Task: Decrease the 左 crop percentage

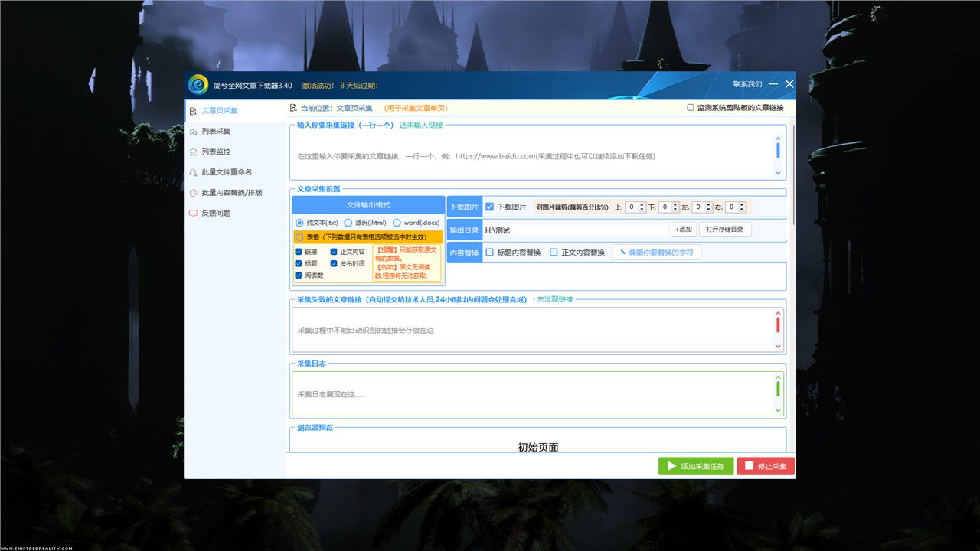Action: coord(709,210)
